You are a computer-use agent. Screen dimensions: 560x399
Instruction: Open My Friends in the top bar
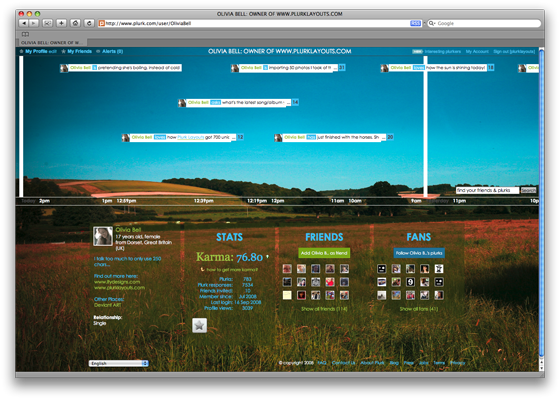79,51
